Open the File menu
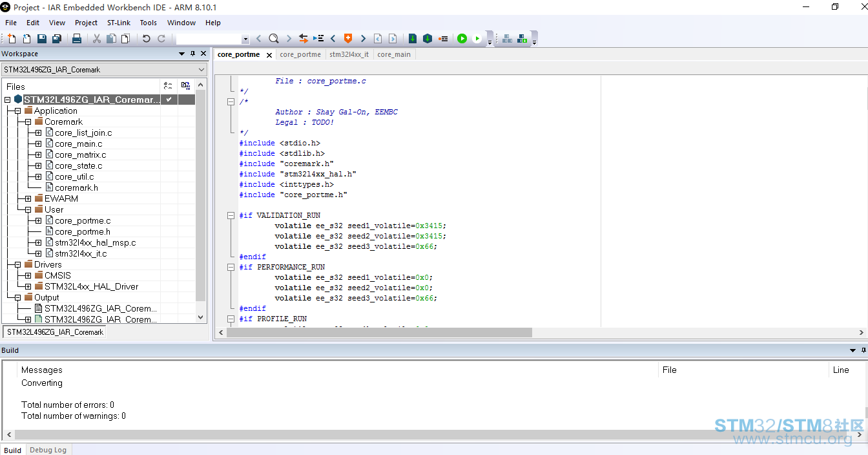 [x=11, y=23]
